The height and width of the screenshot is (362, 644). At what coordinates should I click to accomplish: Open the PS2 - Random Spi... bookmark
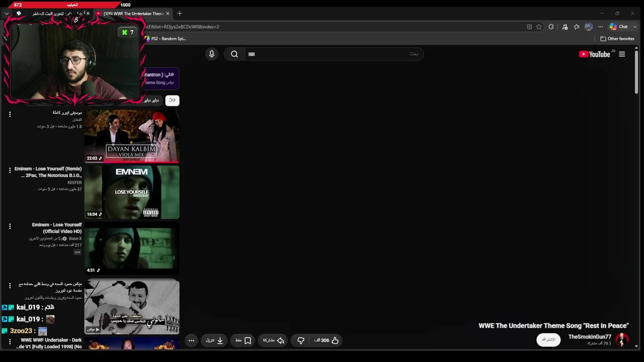166,39
